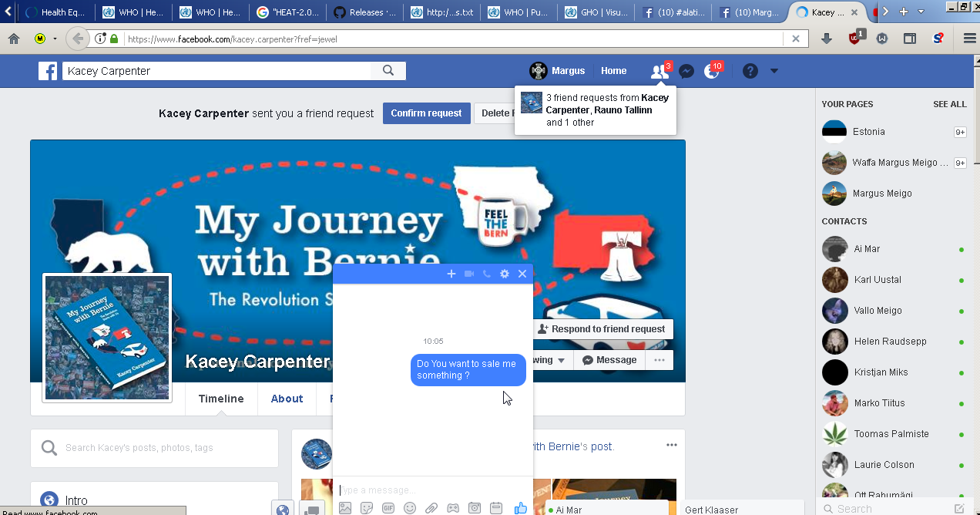Click the search magnifier button
This screenshot has height=515, width=980.
pos(388,71)
